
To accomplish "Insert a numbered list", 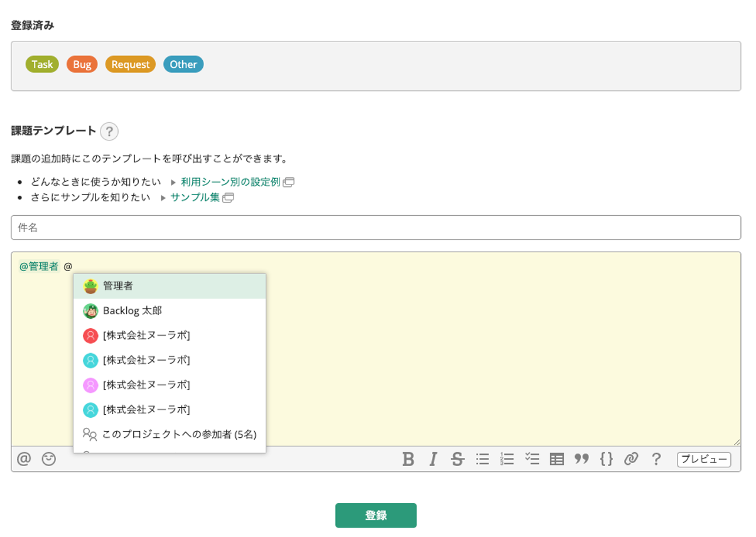I will tap(507, 459).
